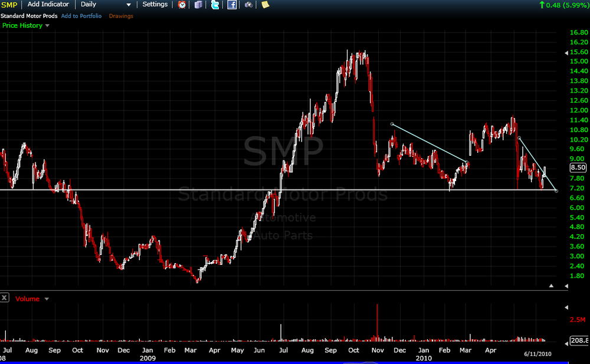Click the arrow marker beside the 208.8 volume tag

click(x=566, y=344)
